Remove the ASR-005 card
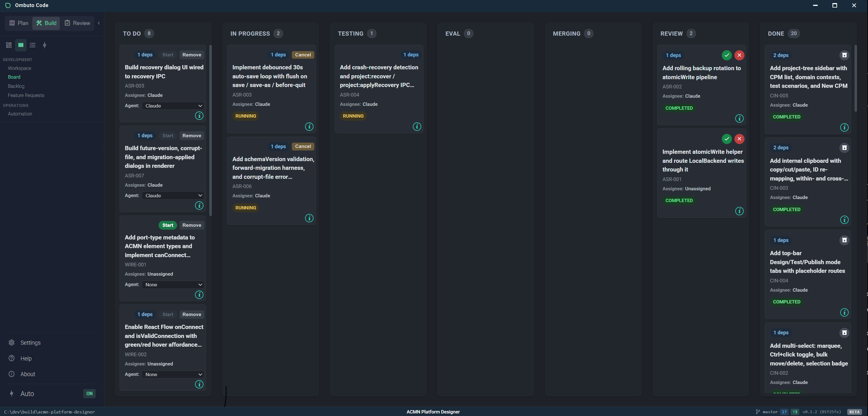 pos(192,55)
